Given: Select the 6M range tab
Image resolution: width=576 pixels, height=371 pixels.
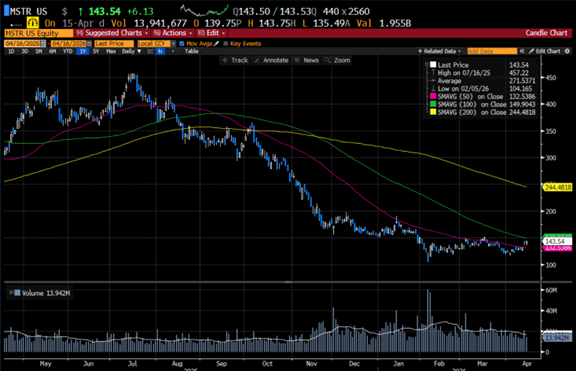Looking at the screenshot, I should (53, 51).
